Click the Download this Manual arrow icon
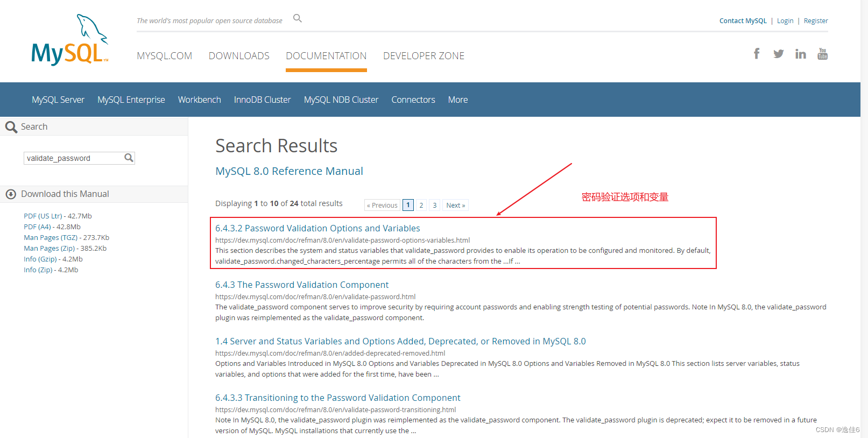Screen dimensions: 868x438 (x=11, y=194)
